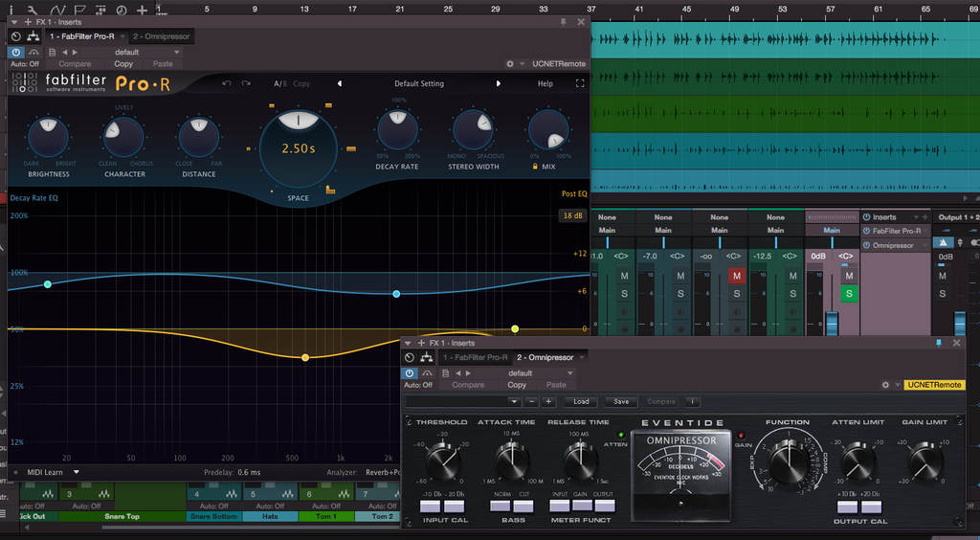Open the 2 - Omnipressor tab dropdown arrow
This screenshot has height=540, width=980.
[x=581, y=357]
